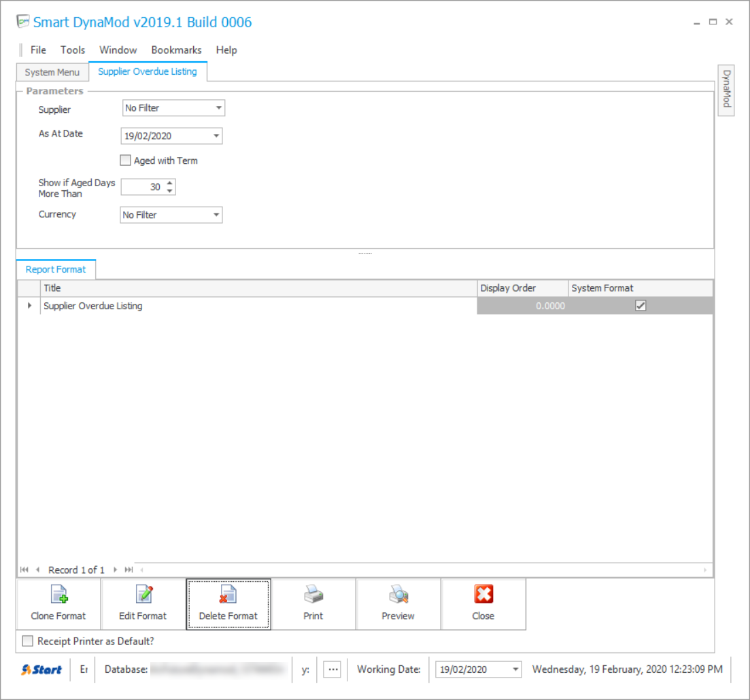Click the System Format column header
Viewport: 750px width, 700px height.
click(641, 288)
